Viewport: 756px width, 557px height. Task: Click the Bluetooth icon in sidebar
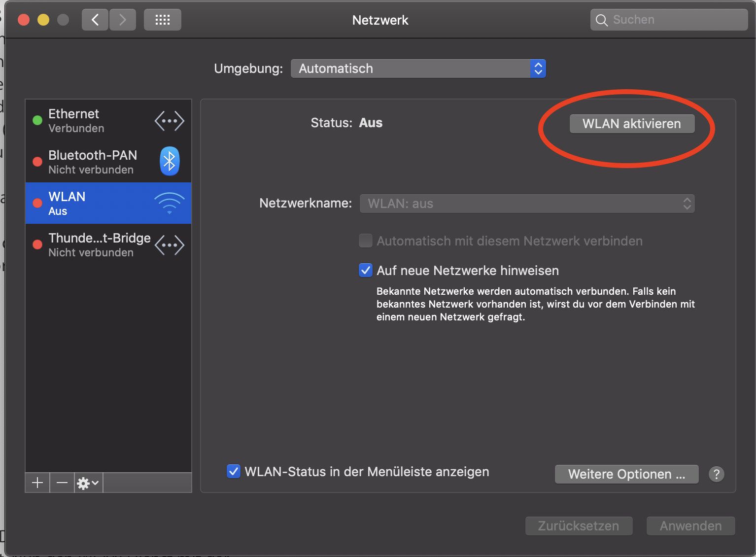[x=170, y=162]
